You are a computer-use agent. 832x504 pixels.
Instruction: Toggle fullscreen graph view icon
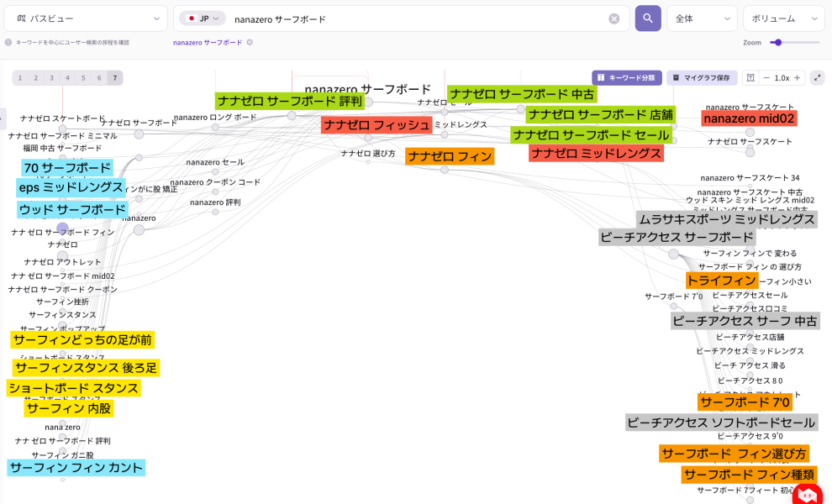coord(817,78)
